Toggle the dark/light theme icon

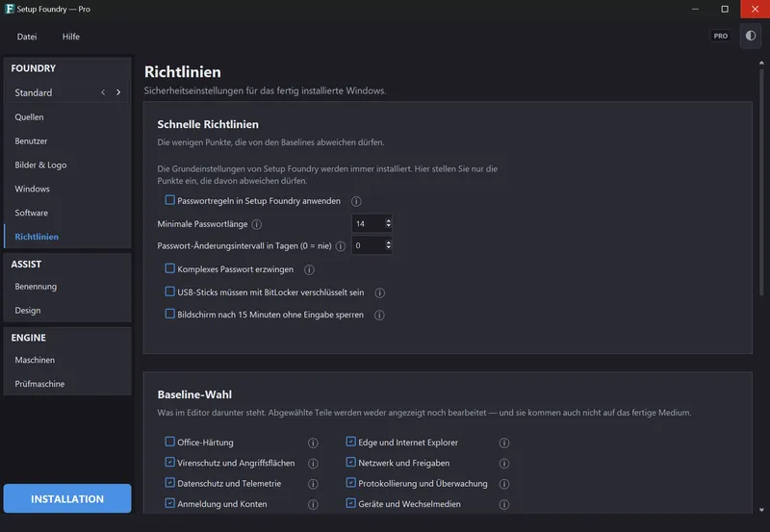point(751,36)
